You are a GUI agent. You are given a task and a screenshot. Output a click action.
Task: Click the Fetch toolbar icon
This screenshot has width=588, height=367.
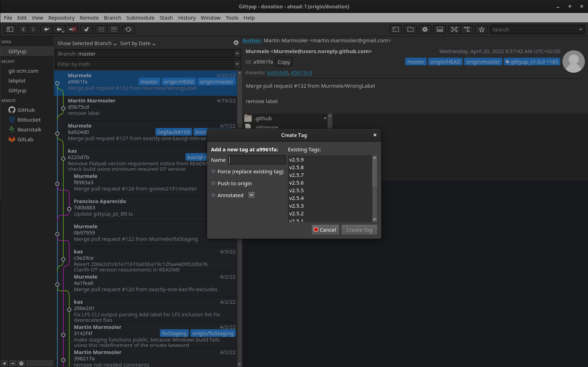(46, 29)
